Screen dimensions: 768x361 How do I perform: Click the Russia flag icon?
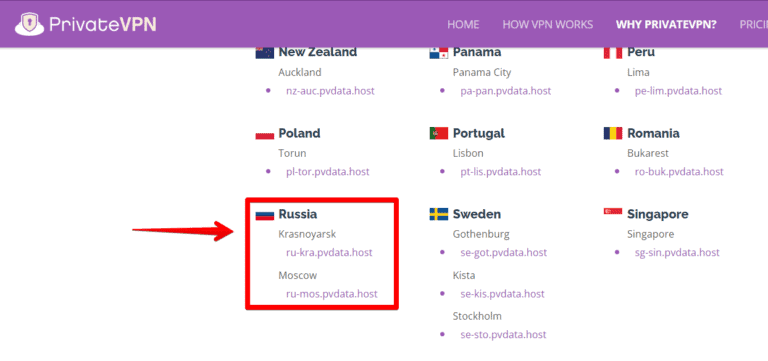tap(264, 215)
